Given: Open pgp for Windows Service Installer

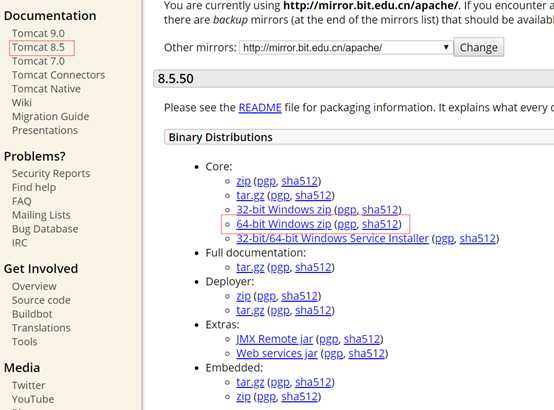Looking at the screenshot, I should (x=444, y=239).
